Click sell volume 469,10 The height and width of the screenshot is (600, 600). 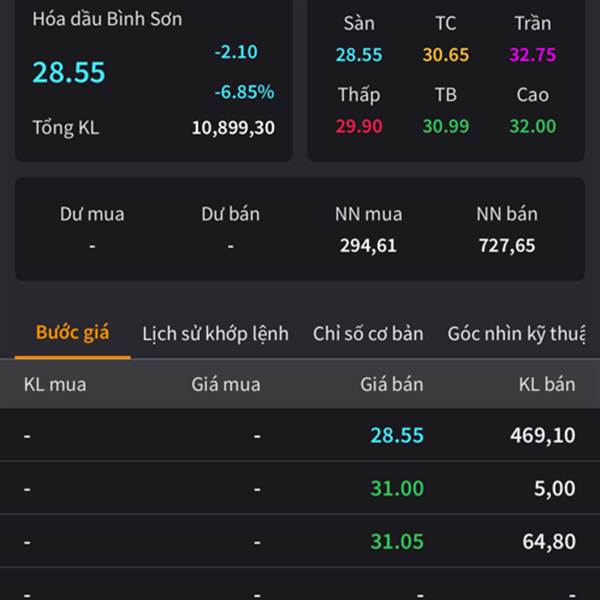(543, 436)
